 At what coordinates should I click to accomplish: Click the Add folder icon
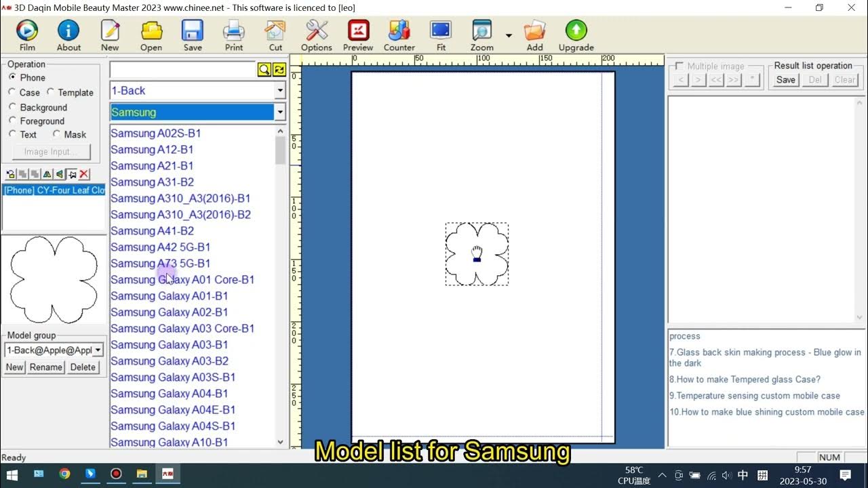[535, 30]
